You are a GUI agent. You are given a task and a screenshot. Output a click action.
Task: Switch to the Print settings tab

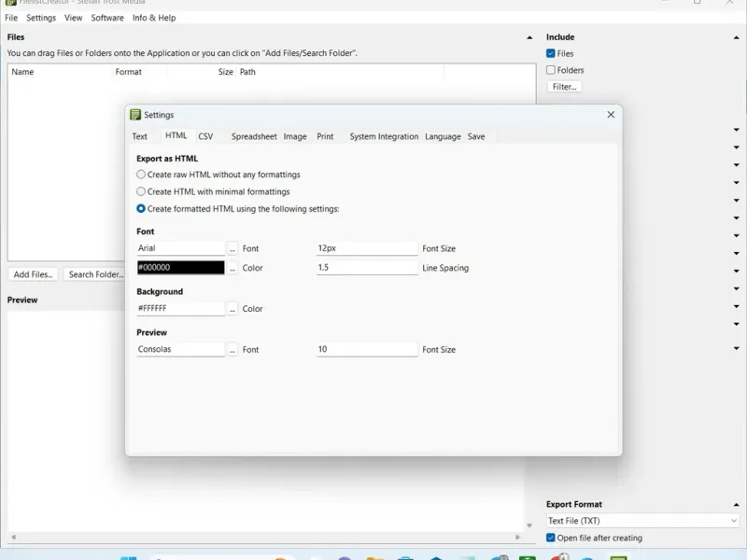pos(325,136)
